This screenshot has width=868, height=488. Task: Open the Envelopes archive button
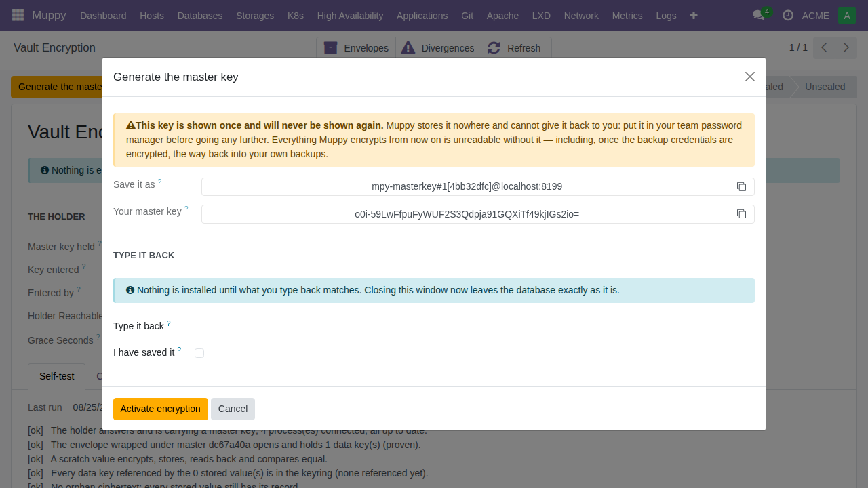pyautogui.click(x=356, y=48)
